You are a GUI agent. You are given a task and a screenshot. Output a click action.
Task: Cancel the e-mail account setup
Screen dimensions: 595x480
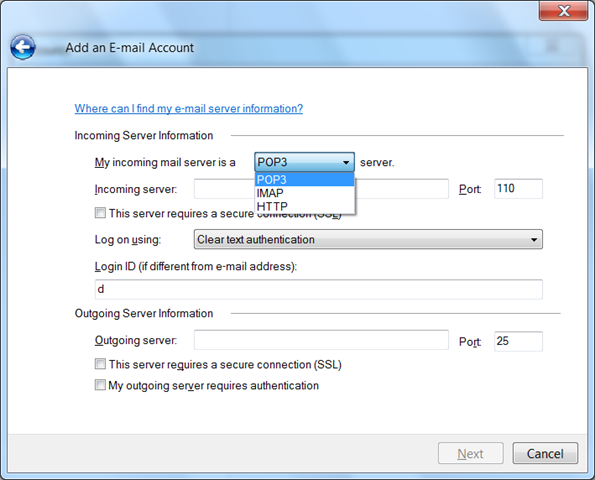[x=545, y=453]
